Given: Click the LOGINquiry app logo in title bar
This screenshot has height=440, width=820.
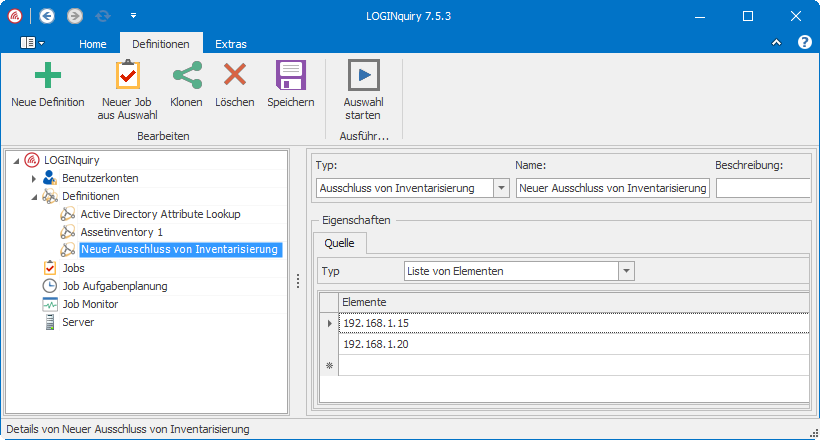Looking at the screenshot, I should (15, 16).
